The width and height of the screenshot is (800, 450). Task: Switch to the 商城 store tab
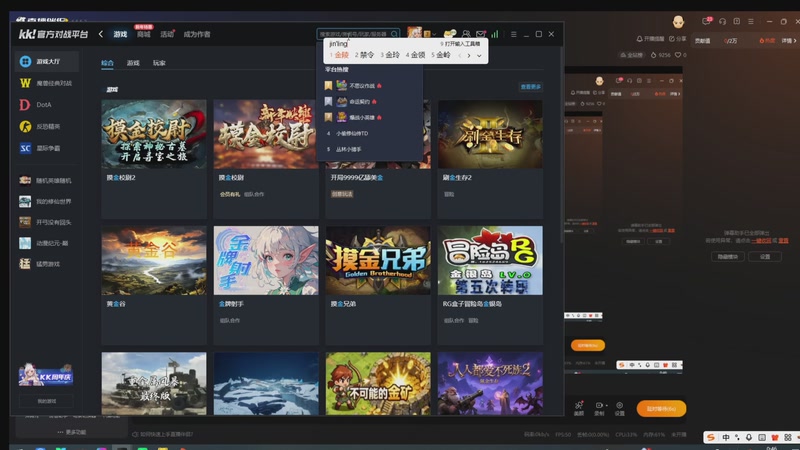pyautogui.click(x=144, y=34)
